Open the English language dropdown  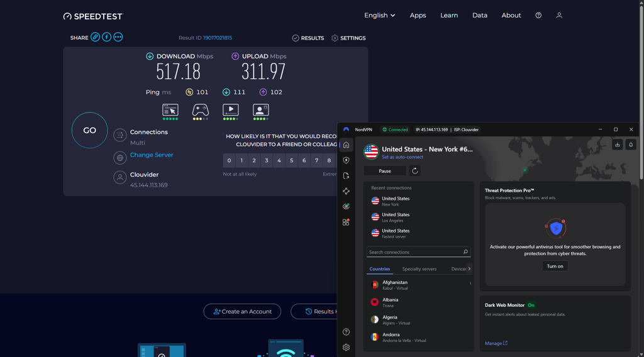click(x=379, y=15)
